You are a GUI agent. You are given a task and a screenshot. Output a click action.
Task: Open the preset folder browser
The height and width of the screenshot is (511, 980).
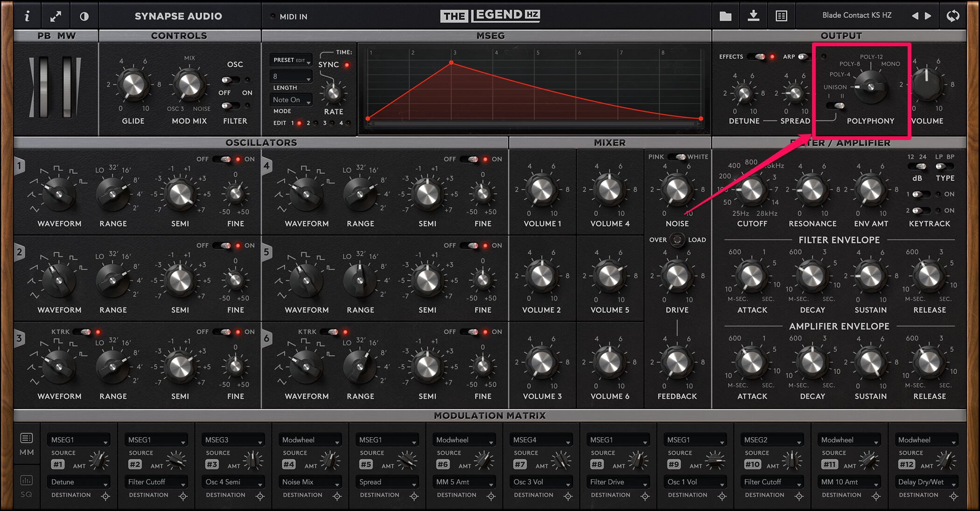tap(726, 16)
